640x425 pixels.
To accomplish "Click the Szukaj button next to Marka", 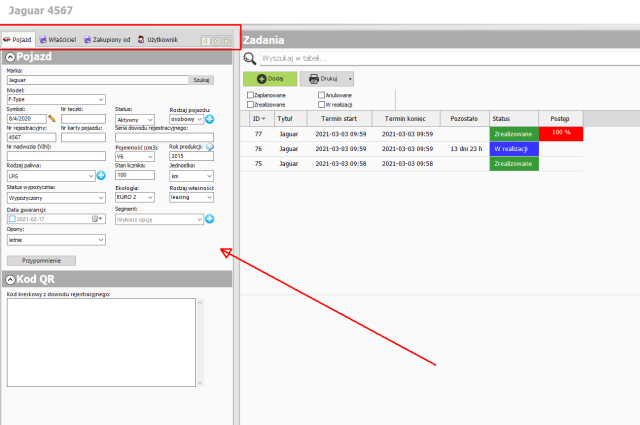I will [x=201, y=80].
